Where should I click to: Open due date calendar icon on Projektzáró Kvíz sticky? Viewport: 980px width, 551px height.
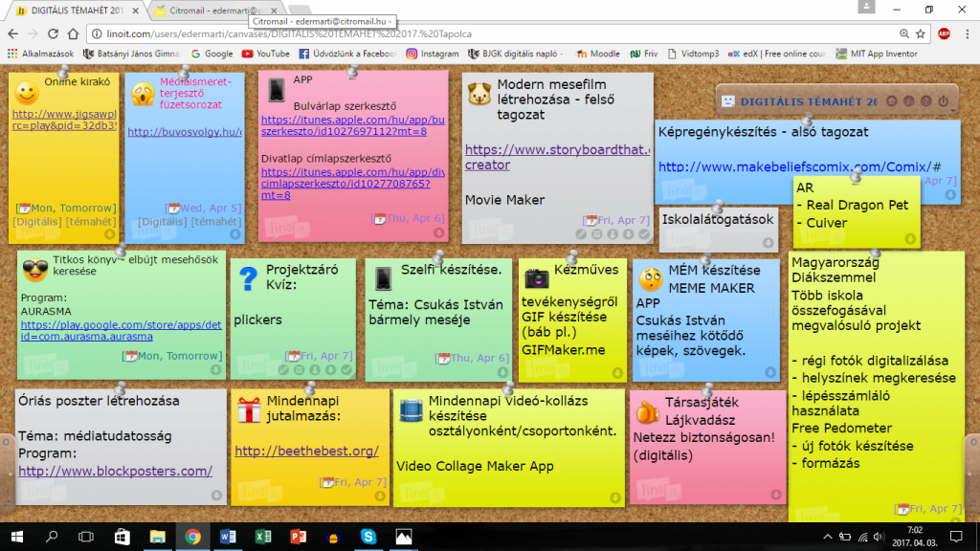click(299, 370)
